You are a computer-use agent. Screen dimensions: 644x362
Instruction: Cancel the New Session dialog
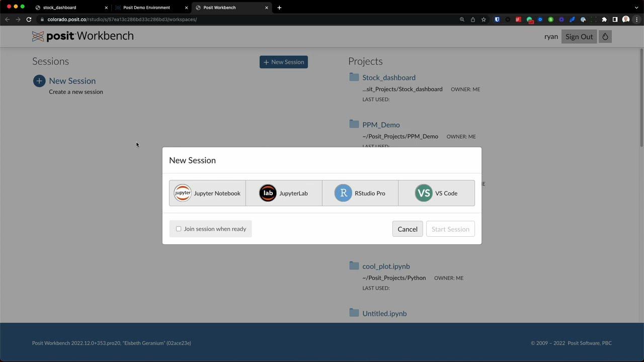[x=408, y=229]
